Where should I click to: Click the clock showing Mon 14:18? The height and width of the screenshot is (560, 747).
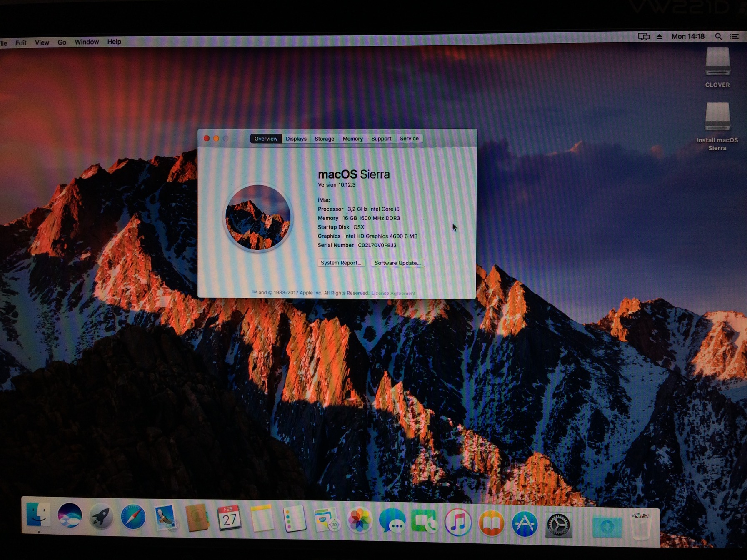688,37
